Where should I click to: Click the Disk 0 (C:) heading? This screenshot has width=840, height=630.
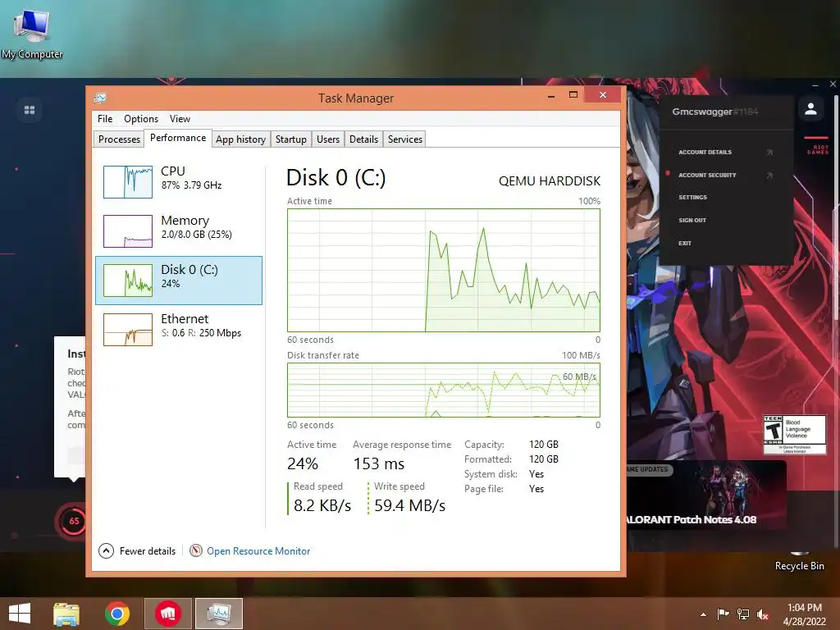point(336,178)
